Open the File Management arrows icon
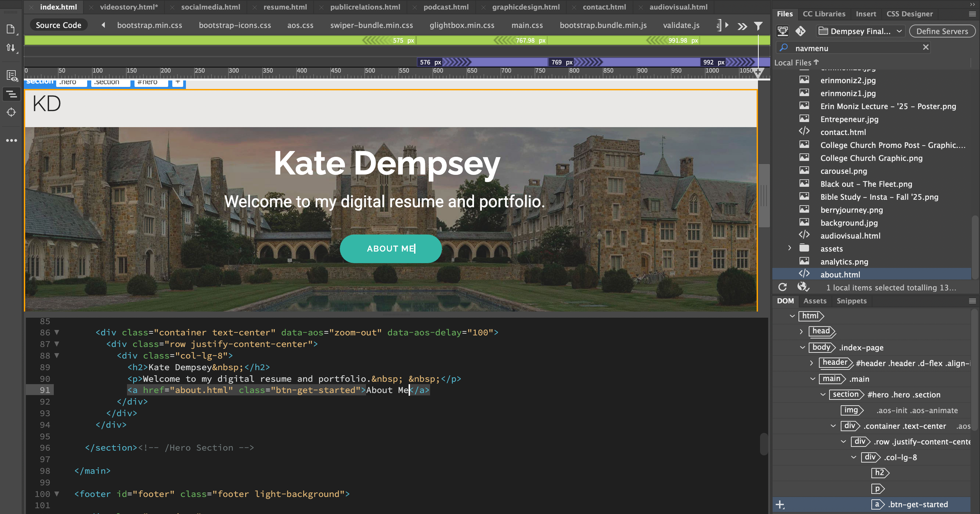The width and height of the screenshot is (980, 514). [11, 48]
